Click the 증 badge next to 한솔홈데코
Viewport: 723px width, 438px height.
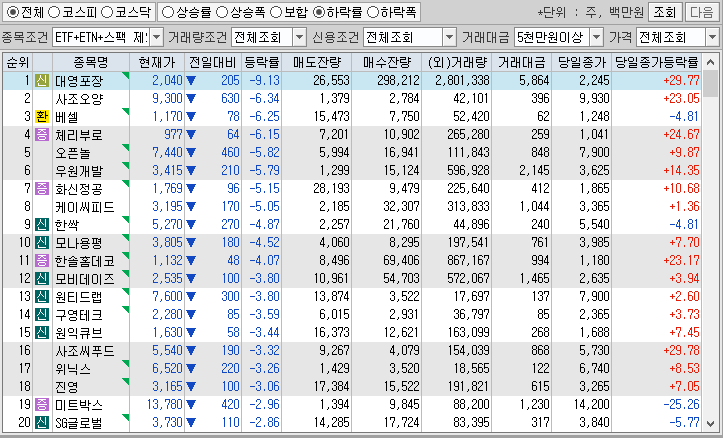click(41, 260)
